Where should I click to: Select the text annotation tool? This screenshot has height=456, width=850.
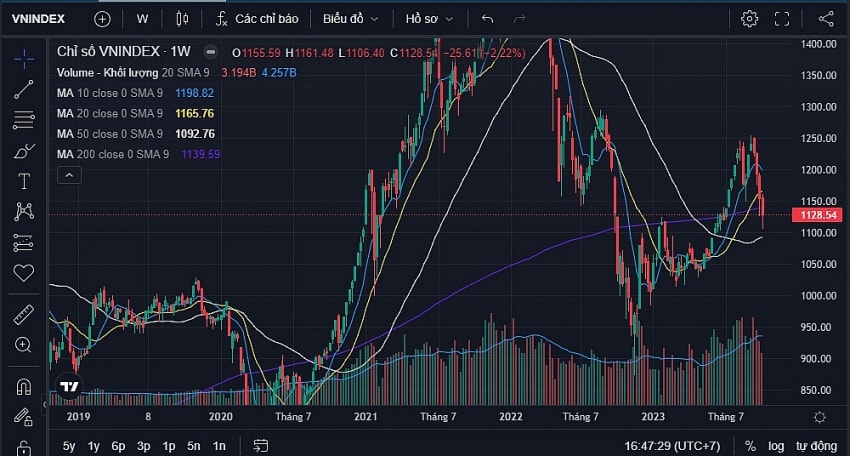point(24,181)
